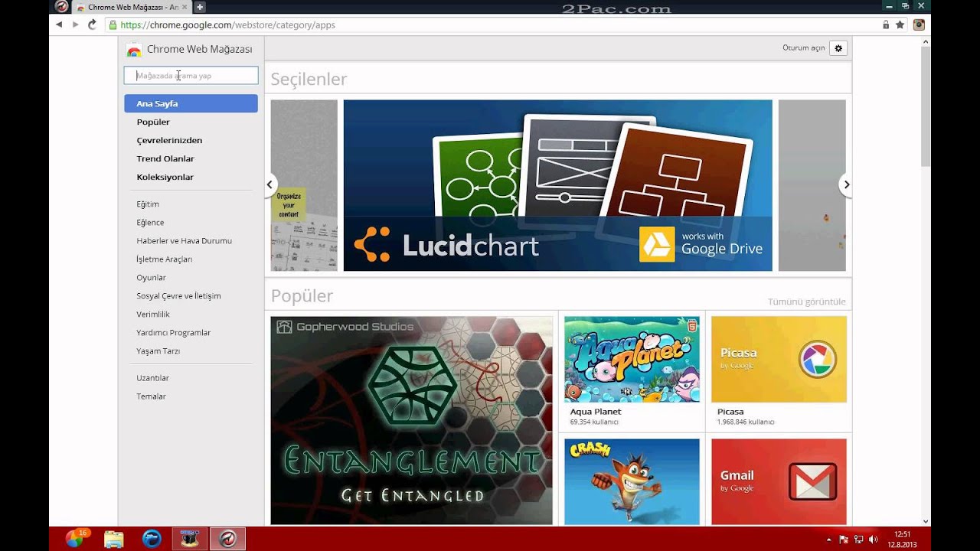Click the browser logo menu button
The height and width of the screenshot is (551, 980).
[x=62, y=7]
